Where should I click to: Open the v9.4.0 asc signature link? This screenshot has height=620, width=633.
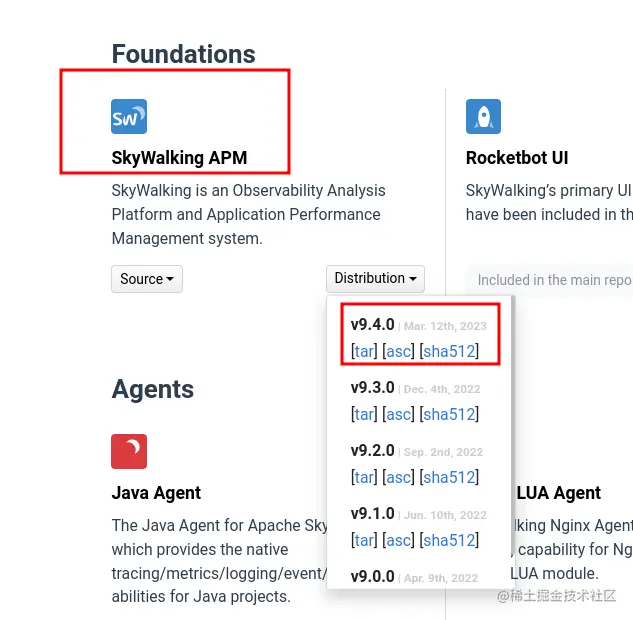click(398, 351)
